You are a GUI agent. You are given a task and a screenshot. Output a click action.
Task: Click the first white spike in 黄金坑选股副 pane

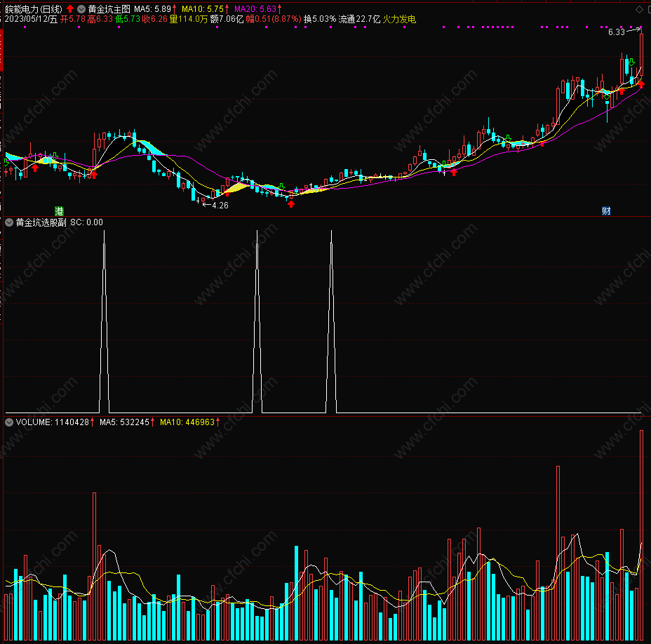105,322
